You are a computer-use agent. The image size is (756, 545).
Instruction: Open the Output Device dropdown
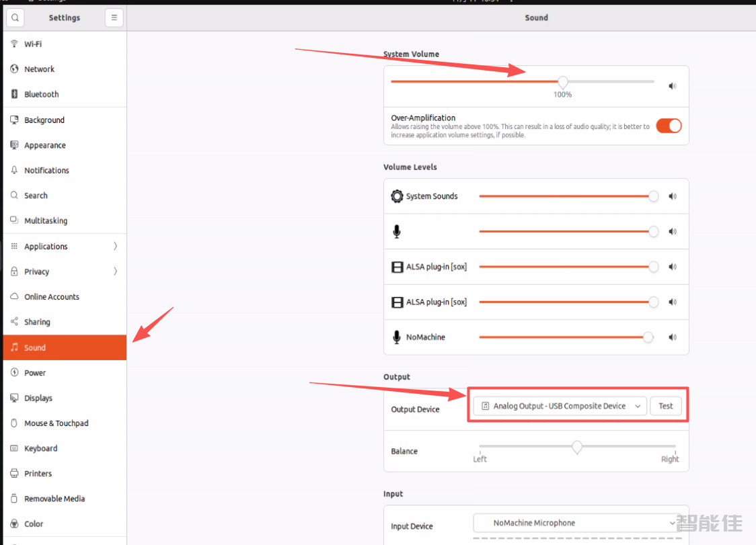[x=560, y=406]
